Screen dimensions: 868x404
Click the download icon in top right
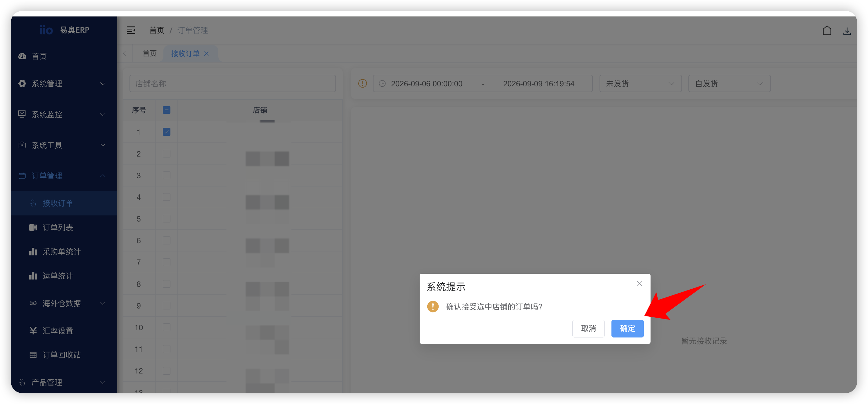pos(847,31)
